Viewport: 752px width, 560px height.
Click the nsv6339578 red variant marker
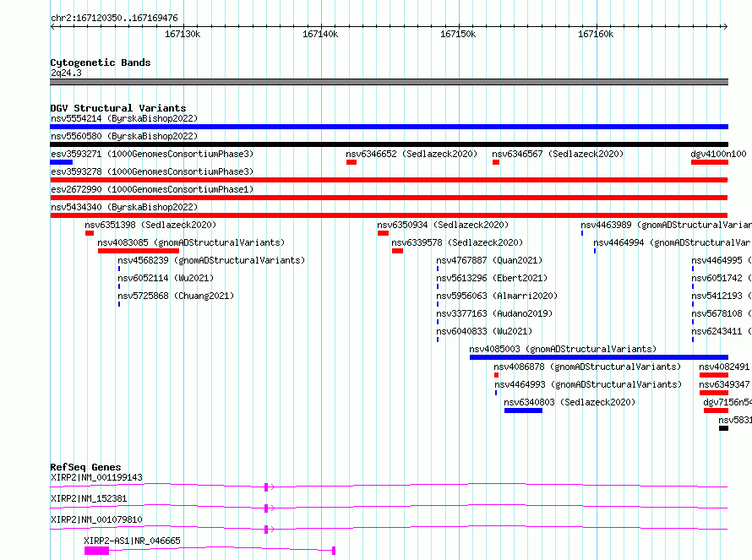coord(398,251)
